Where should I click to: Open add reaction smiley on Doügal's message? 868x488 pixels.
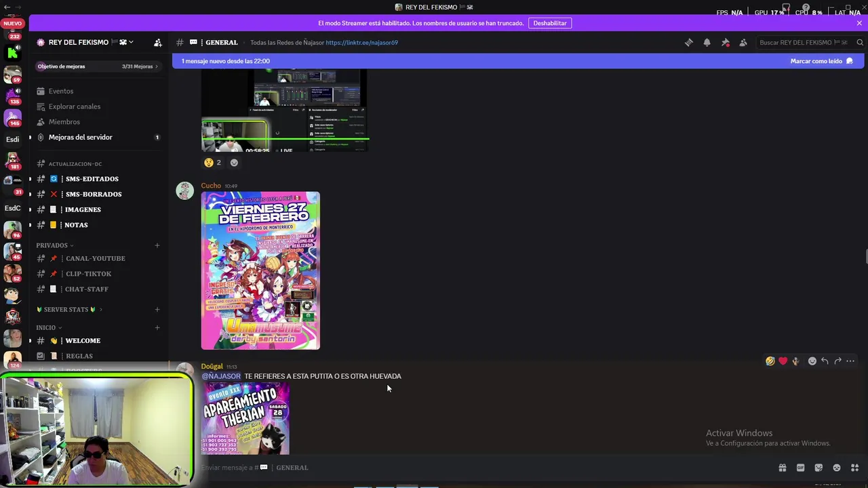coord(812,361)
